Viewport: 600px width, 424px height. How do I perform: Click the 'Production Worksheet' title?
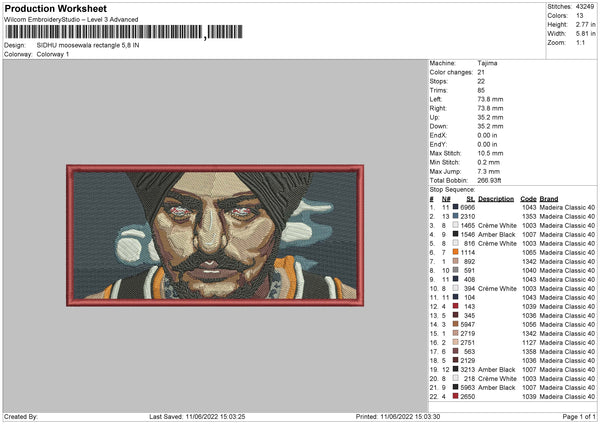pyautogui.click(x=55, y=8)
